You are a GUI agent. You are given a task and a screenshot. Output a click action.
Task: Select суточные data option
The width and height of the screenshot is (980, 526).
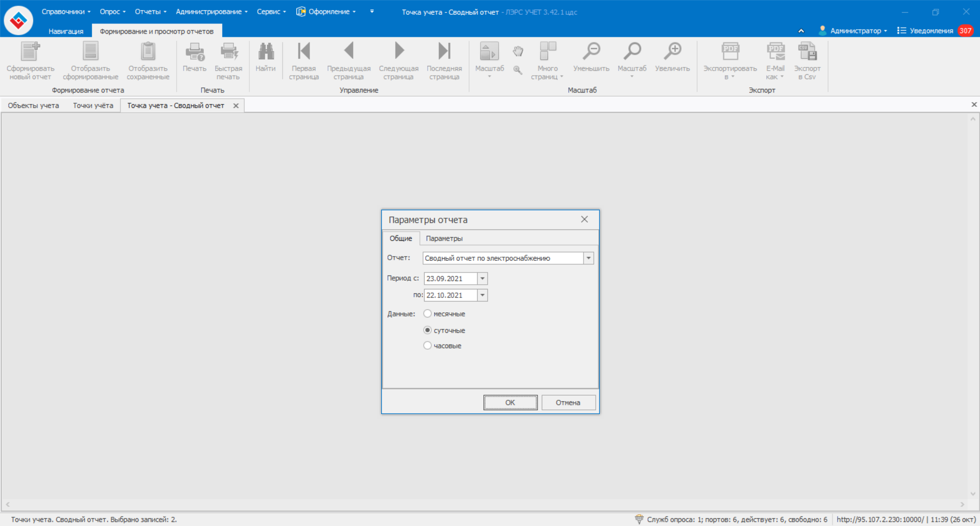[x=428, y=330]
